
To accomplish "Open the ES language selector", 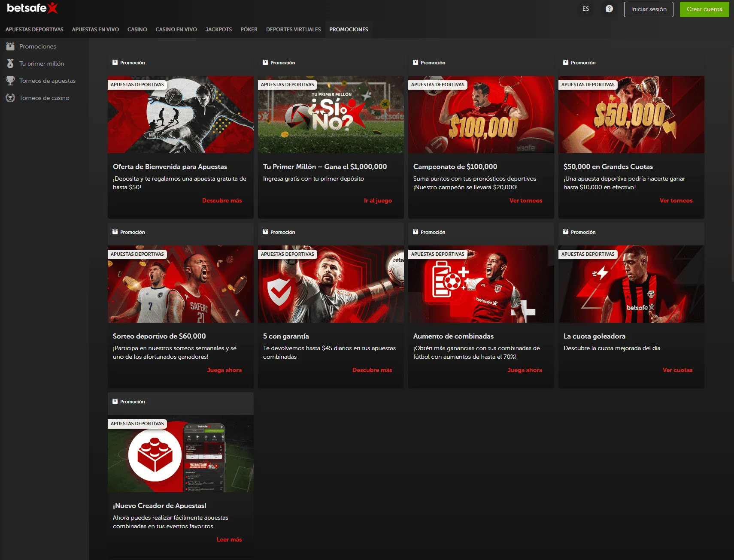I will click(585, 9).
